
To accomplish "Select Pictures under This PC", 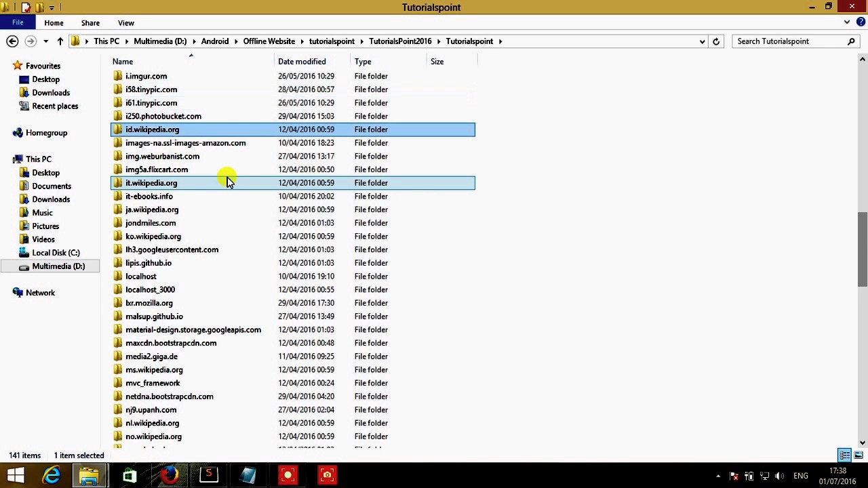I will click(x=45, y=226).
